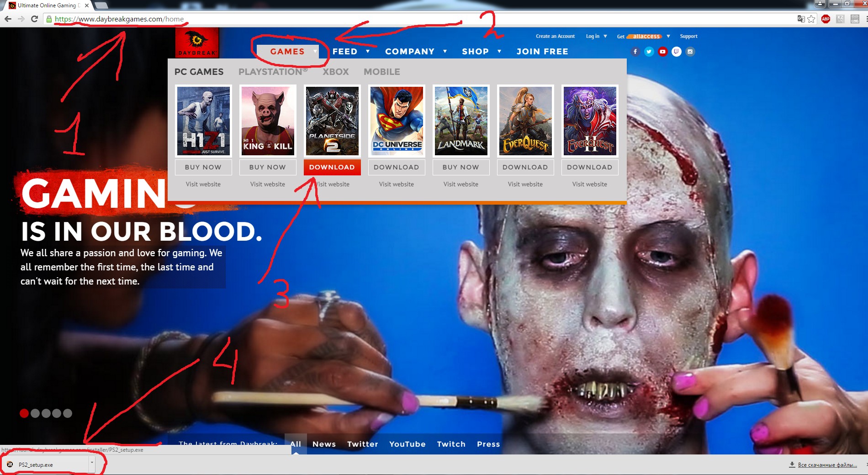Screen dimensions: 868x475
Task: Visit website link under H1Z1
Action: (203, 184)
